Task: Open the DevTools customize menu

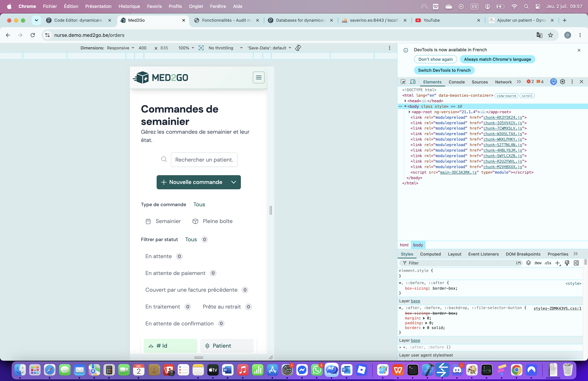Action: tap(572, 82)
